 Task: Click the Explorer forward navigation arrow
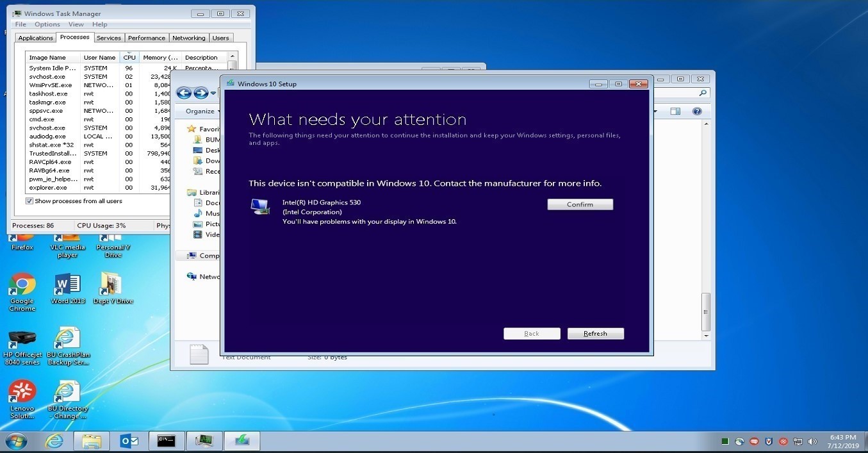201,93
